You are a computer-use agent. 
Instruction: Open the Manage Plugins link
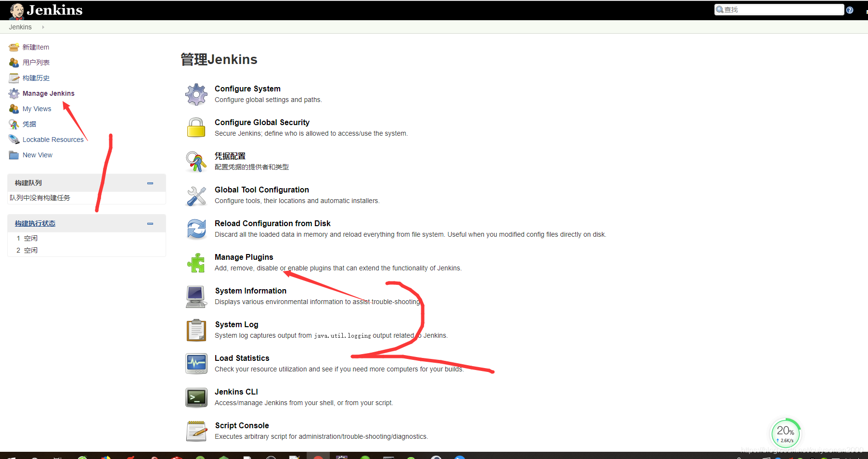(x=244, y=257)
